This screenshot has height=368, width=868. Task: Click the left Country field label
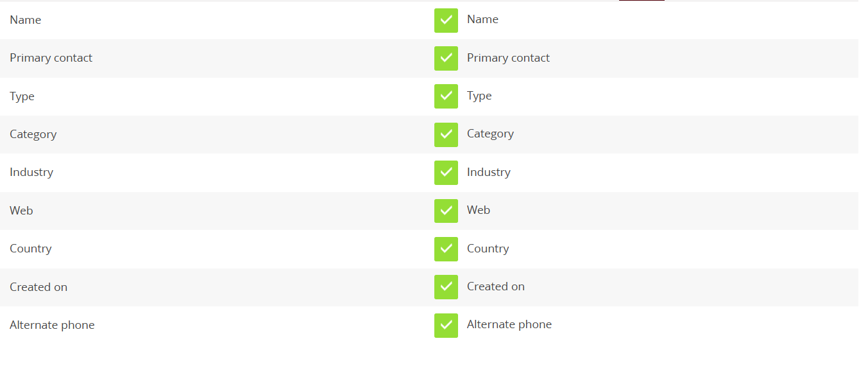click(x=31, y=249)
